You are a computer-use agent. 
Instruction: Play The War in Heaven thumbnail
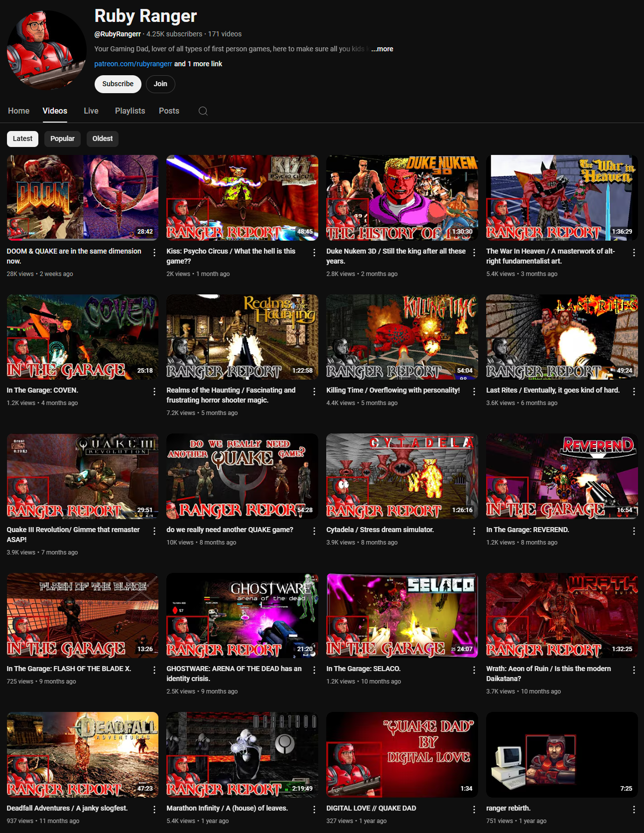click(562, 197)
